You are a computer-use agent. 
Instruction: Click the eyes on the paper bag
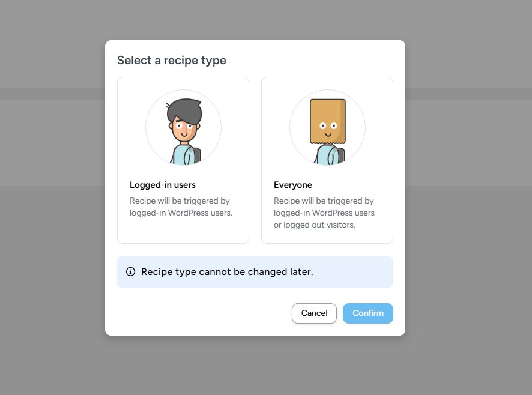pyautogui.click(x=328, y=126)
